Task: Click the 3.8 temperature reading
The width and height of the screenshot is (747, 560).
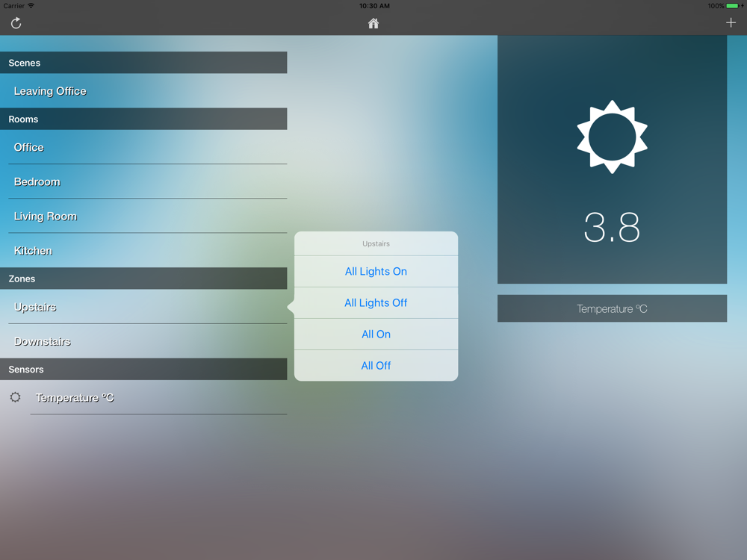Action: pyautogui.click(x=612, y=228)
